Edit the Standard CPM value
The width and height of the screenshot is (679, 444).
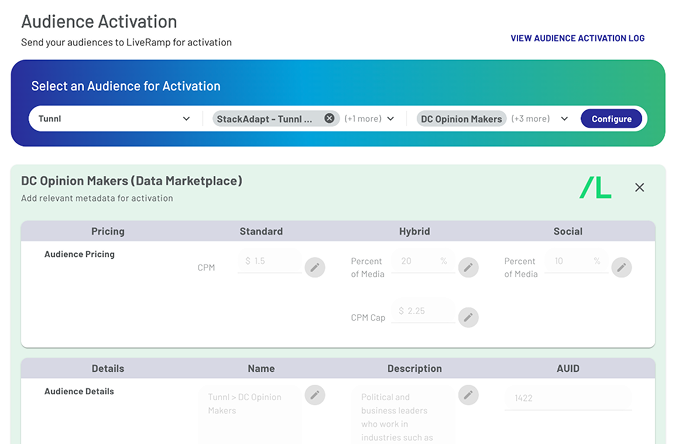[x=315, y=267]
